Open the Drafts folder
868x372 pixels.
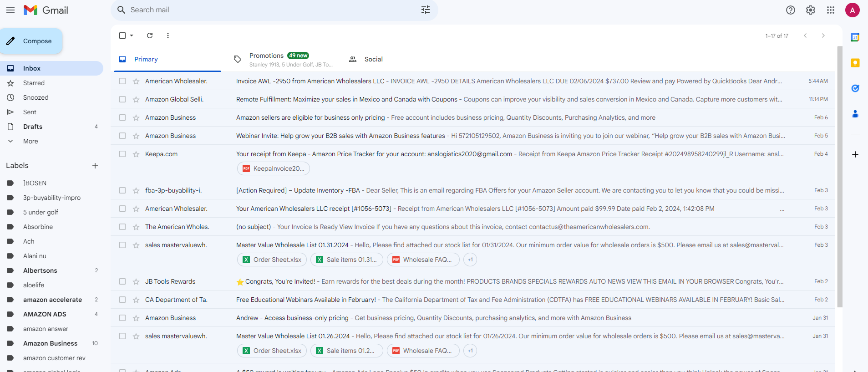click(x=51, y=127)
